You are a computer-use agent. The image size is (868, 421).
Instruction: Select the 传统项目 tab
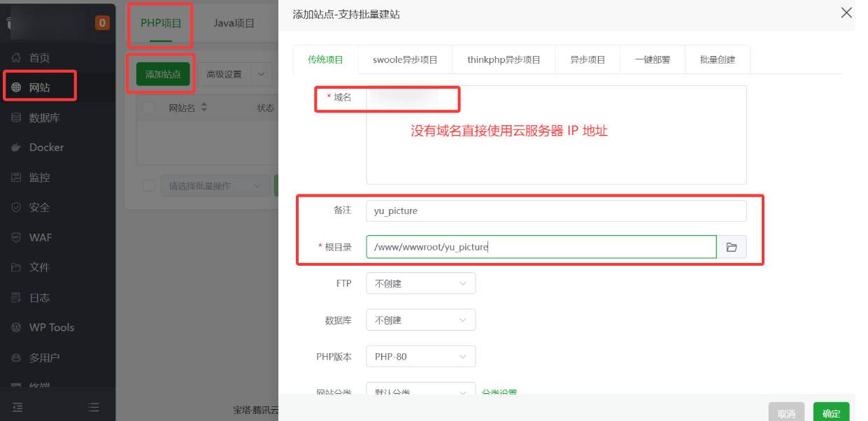coord(326,59)
